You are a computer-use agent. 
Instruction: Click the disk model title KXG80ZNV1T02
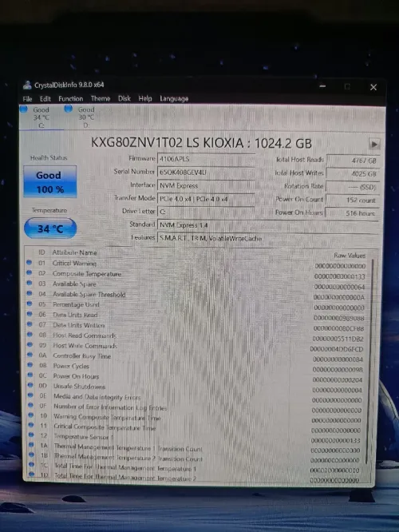(137, 143)
